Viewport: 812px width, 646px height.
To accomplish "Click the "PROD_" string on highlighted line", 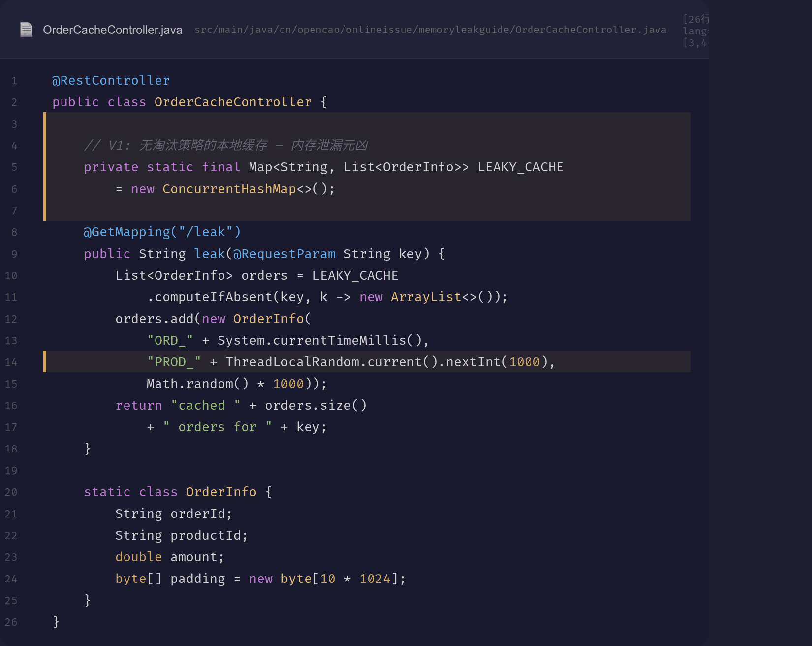I will click(x=174, y=362).
